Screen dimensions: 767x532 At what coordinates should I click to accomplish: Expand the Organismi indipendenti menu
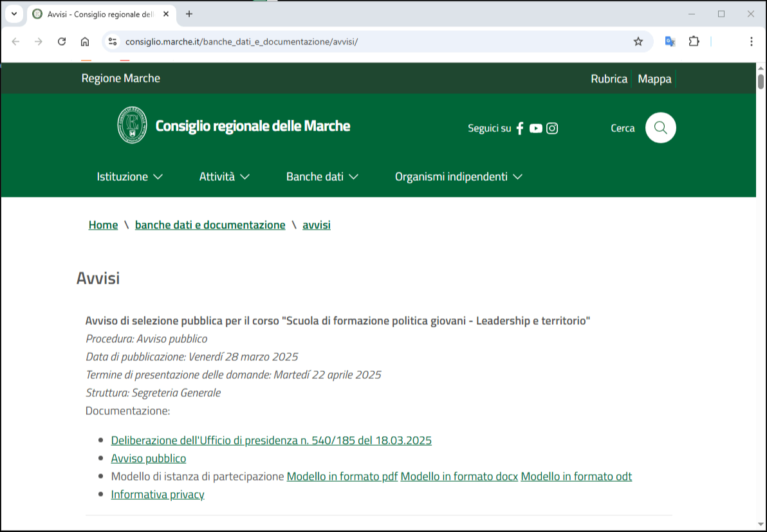[459, 176]
